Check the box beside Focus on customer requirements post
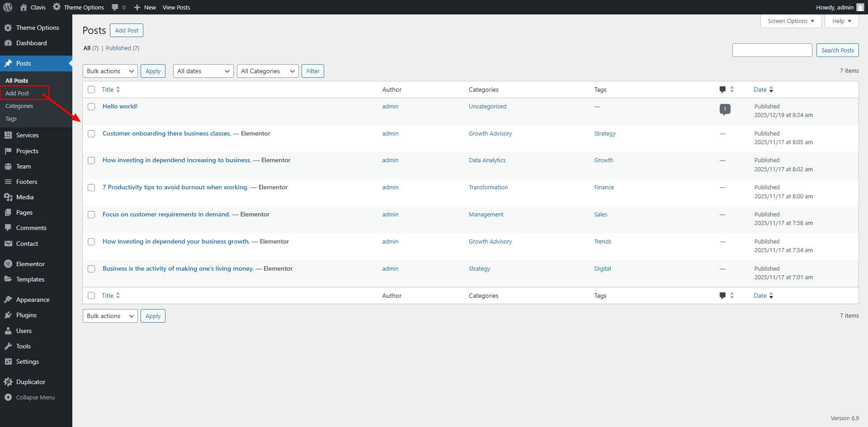The image size is (868, 427). [91, 215]
